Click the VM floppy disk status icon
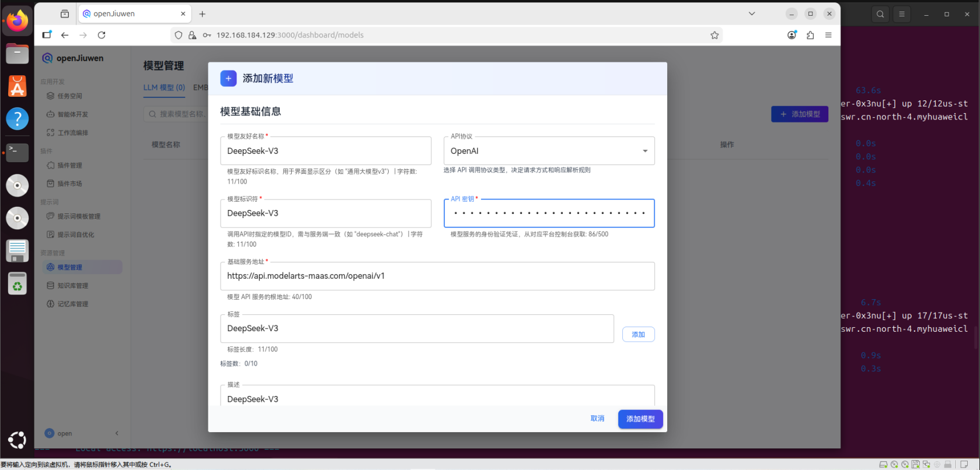The image size is (980, 470). tap(916, 465)
